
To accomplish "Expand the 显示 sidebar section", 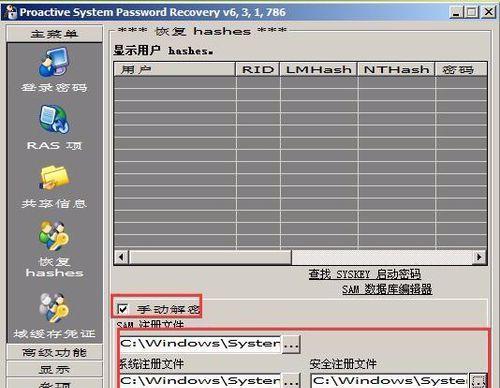I will tap(54, 369).
